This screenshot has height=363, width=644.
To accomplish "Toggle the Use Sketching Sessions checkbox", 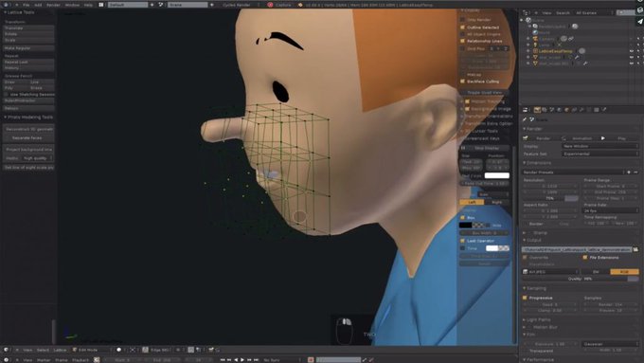I will pyautogui.click(x=6, y=95).
